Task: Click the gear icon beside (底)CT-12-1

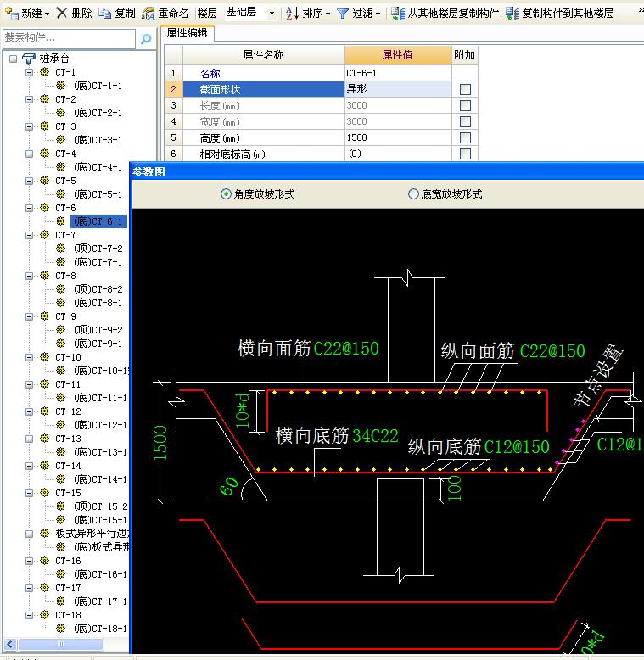Action: click(x=60, y=425)
